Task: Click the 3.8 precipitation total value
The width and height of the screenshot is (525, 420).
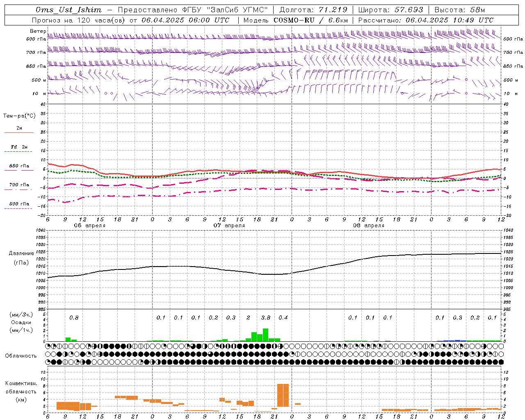Action: pyautogui.click(x=266, y=317)
